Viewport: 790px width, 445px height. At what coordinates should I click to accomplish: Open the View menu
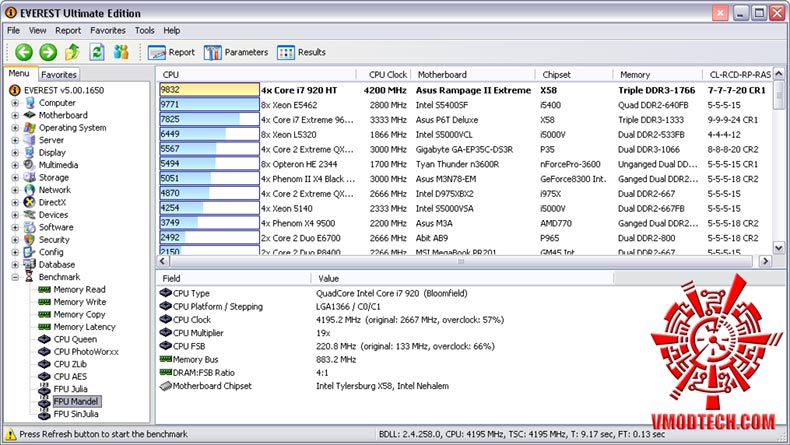[x=37, y=31]
